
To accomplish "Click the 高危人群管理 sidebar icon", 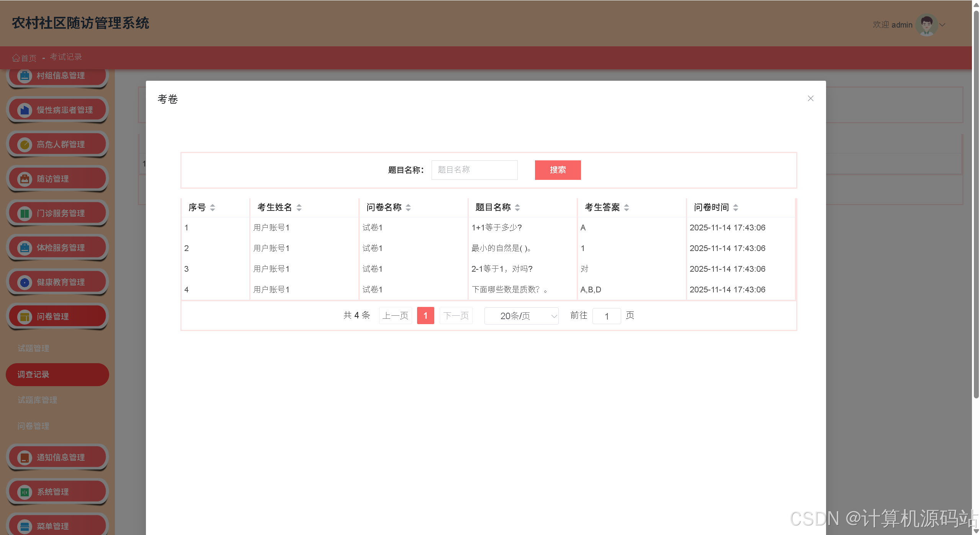I will tap(25, 145).
